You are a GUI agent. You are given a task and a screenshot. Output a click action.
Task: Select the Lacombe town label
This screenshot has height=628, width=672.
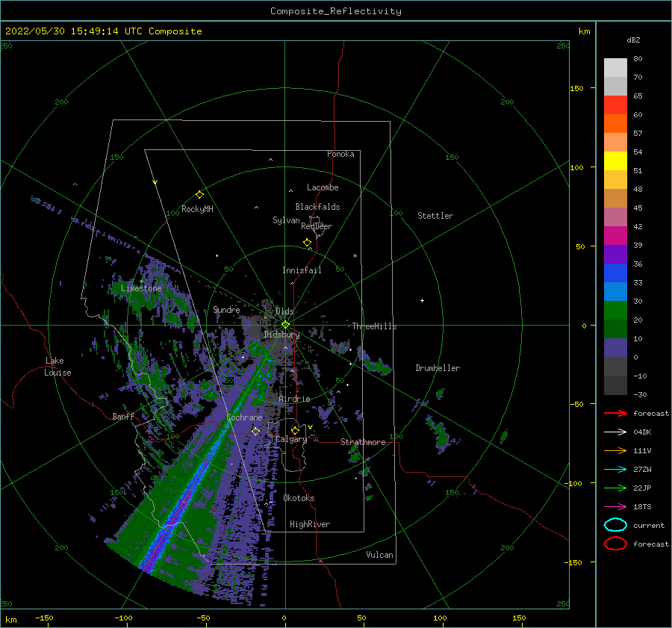coord(323,187)
